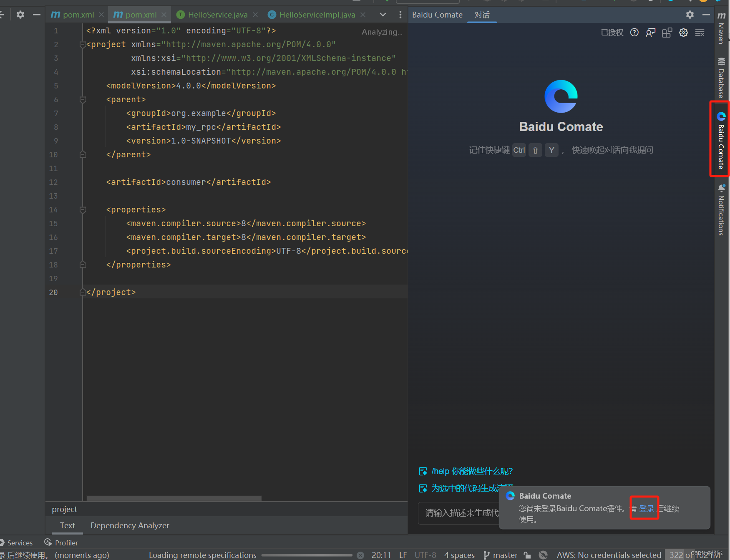Open Profiler tool window
Viewport: 730px width, 560px height.
[x=62, y=542]
